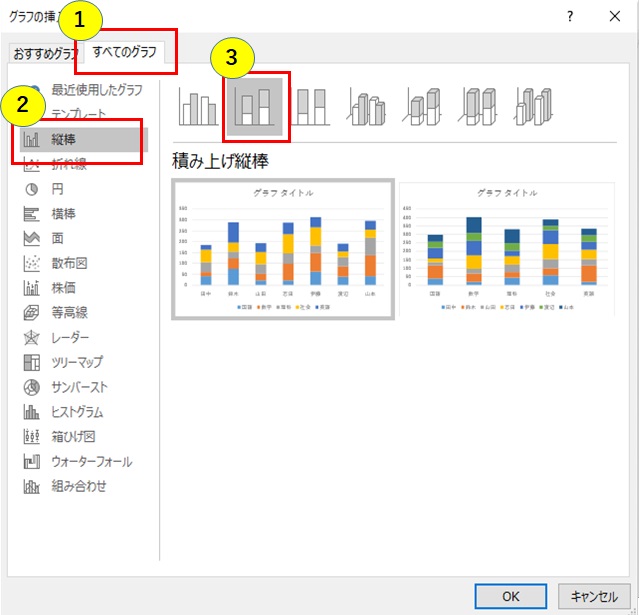Choose the 縦棒 column chart icon
This screenshot has width=639, height=615.
[x=32, y=139]
